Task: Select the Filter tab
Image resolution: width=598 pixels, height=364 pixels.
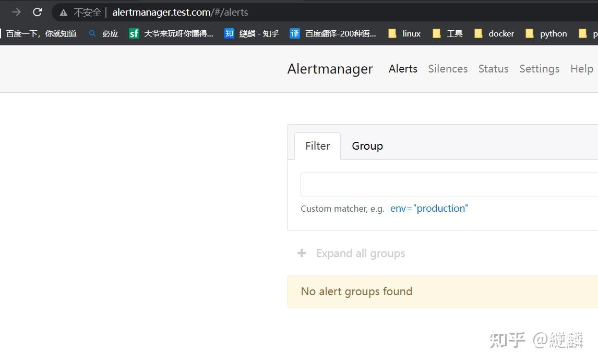Action: click(317, 146)
